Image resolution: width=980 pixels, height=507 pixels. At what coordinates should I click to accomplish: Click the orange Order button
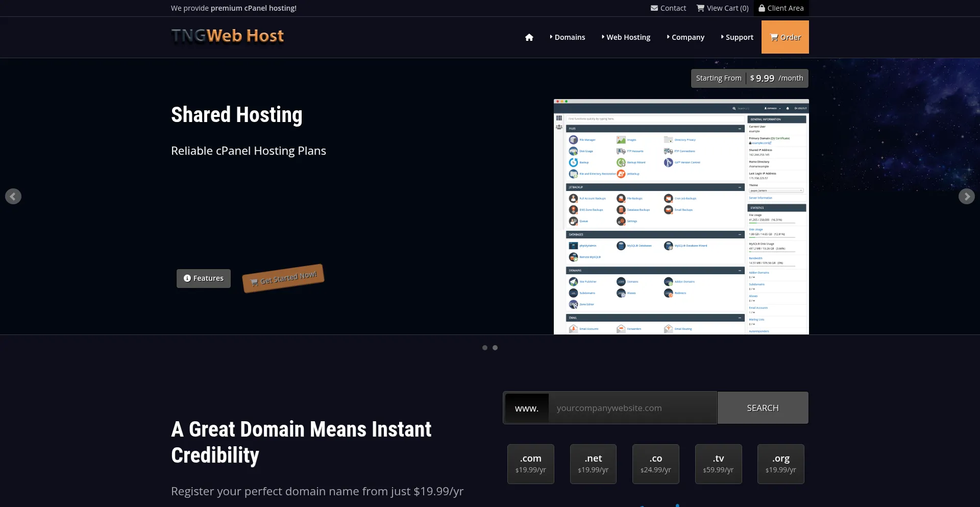click(785, 37)
